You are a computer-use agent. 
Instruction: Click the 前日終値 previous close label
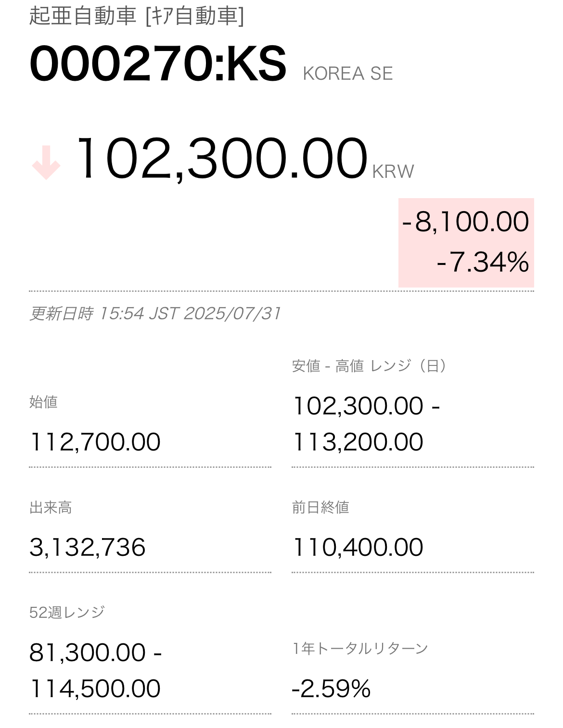pyautogui.click(x=320, y=507)
